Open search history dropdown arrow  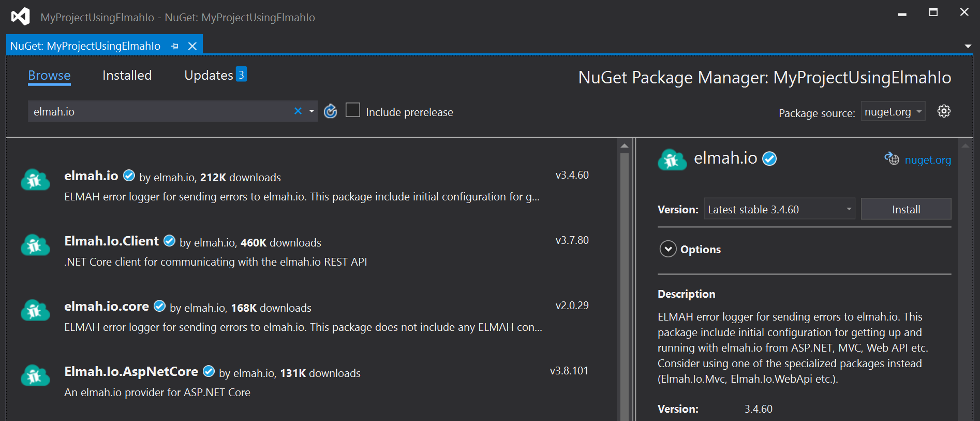311,111
